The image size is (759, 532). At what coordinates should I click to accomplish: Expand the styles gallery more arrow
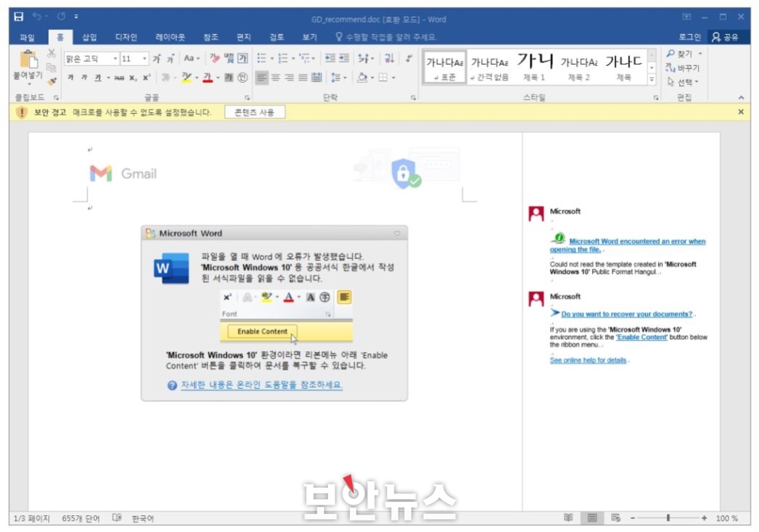651,79
